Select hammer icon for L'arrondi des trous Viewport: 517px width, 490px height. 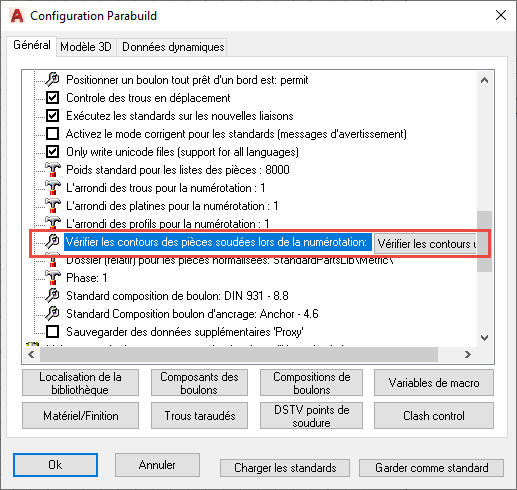tap(52, 187)
